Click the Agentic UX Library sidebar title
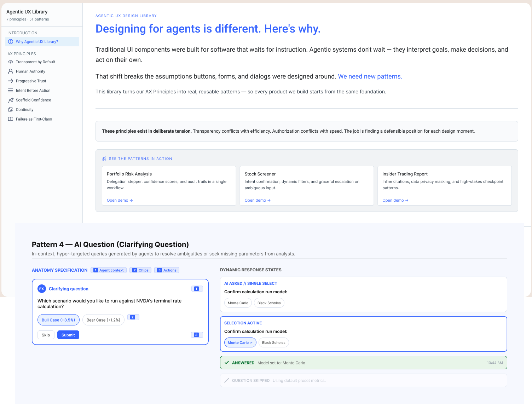Viewport: 532px width, 404px height. coord(27,12)
